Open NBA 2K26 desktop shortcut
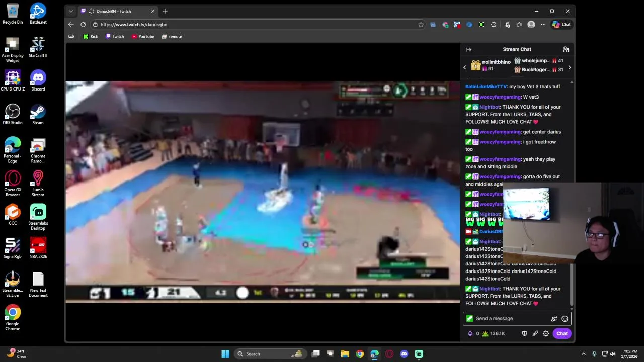 38,248
